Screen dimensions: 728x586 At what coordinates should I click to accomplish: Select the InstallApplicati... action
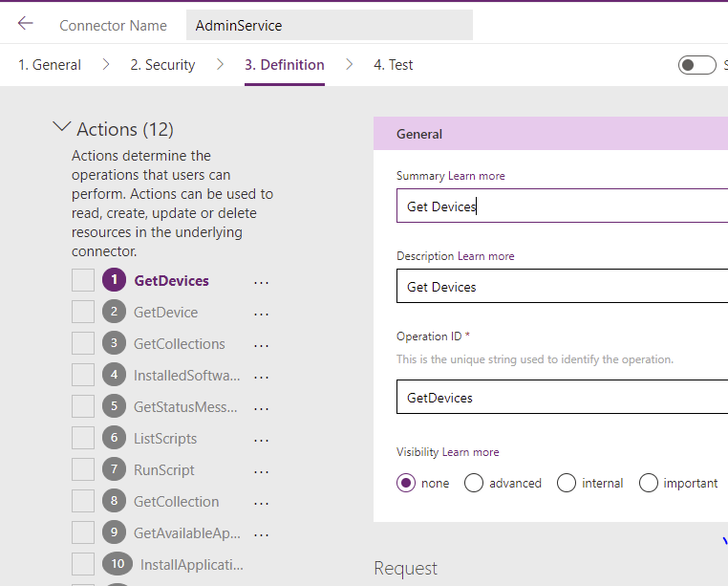point(192,565)
